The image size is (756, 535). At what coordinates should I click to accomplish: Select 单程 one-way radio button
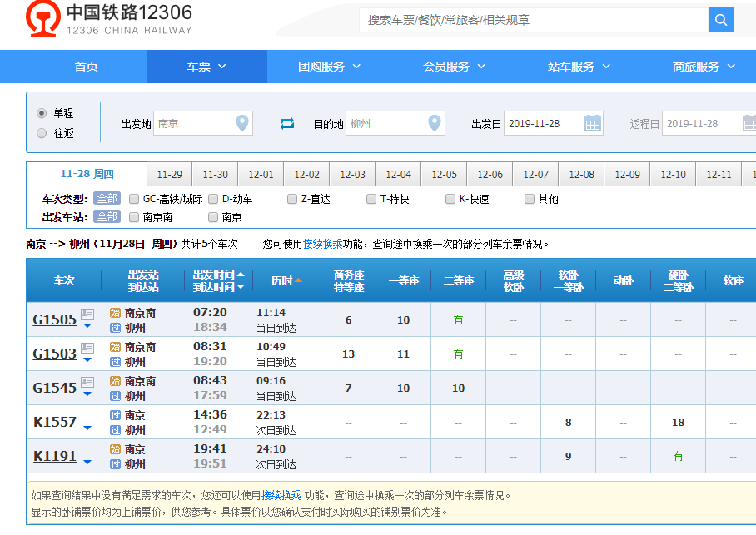click(42, 113)
